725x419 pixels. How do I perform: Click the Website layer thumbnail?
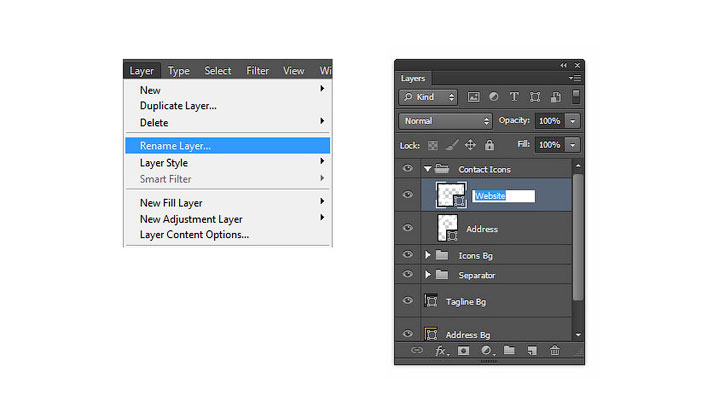(451, 195)
